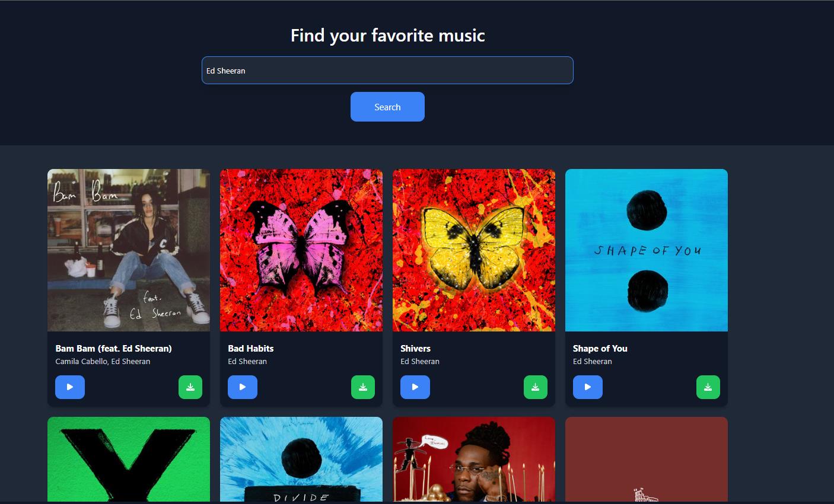Download the Shivers track

(x=536, y=387)
